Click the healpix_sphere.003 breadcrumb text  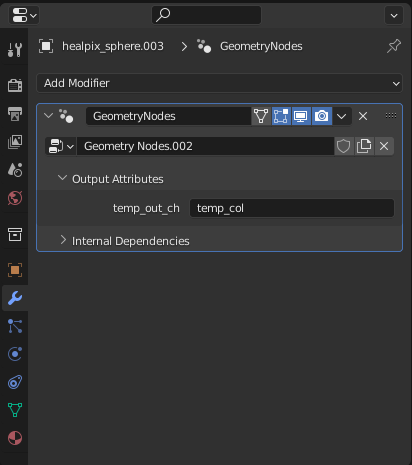113,46
